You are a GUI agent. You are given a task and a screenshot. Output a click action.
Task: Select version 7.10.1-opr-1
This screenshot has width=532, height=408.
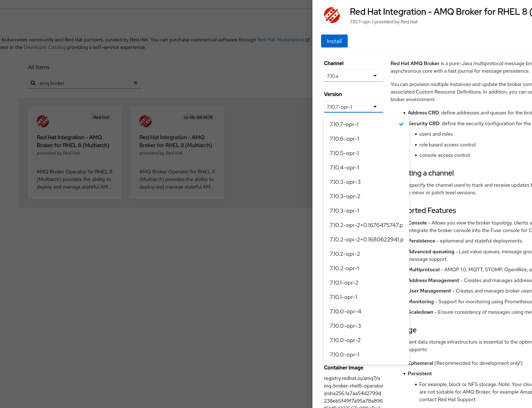[366, 297]
